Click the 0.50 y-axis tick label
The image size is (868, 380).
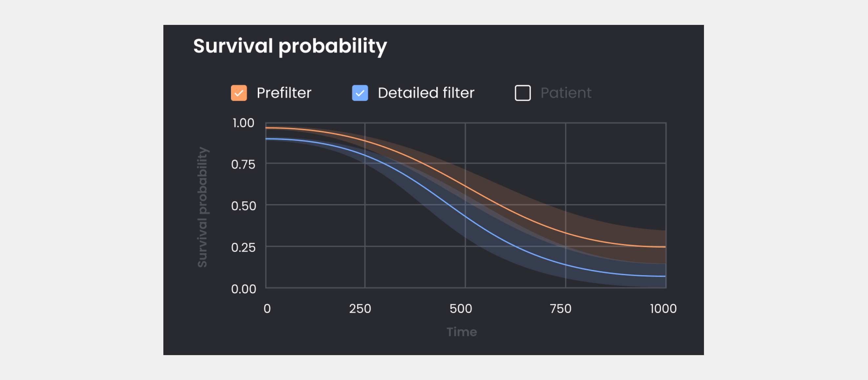point(244,206)
